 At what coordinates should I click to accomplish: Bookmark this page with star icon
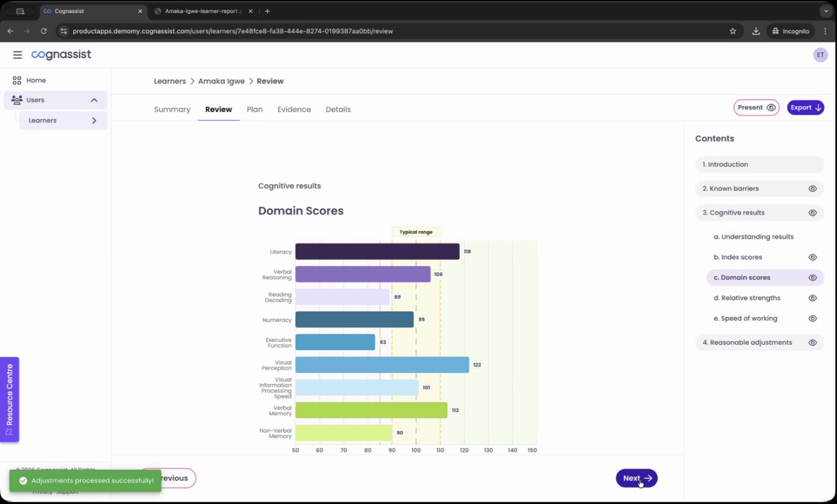pos(733,31)
